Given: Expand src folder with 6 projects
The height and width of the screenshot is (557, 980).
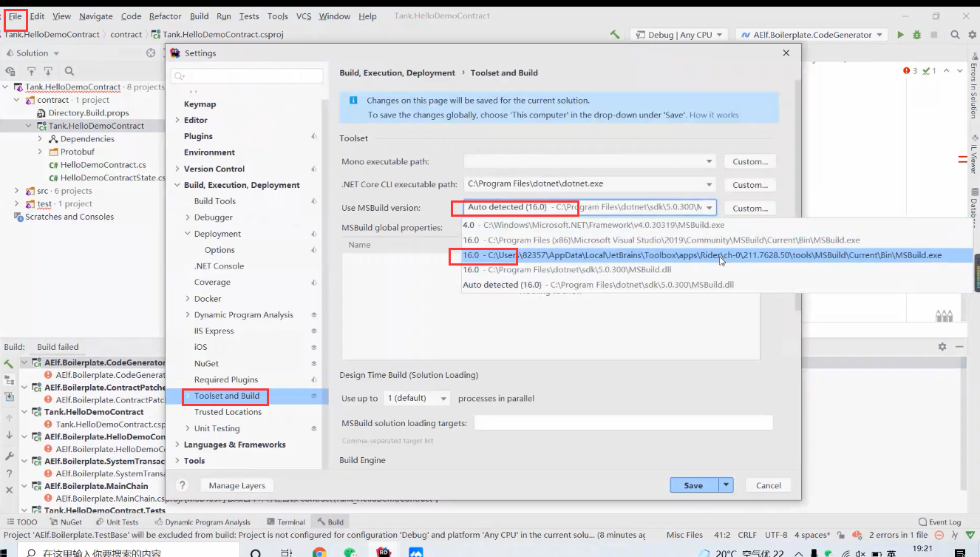Looking at the screenshot, I should tap(17, 191).
